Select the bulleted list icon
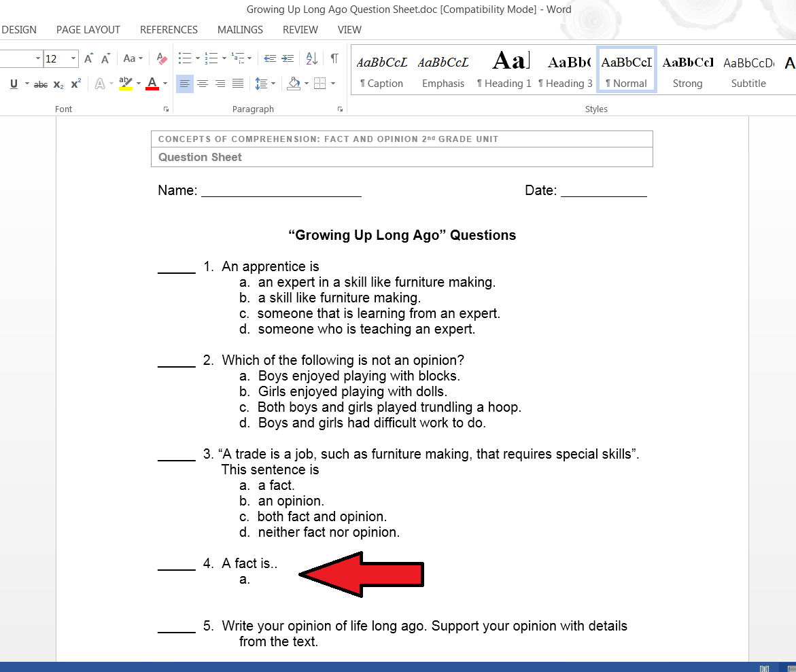The height and width of the screenshot is (672, 796). [184, 58]
